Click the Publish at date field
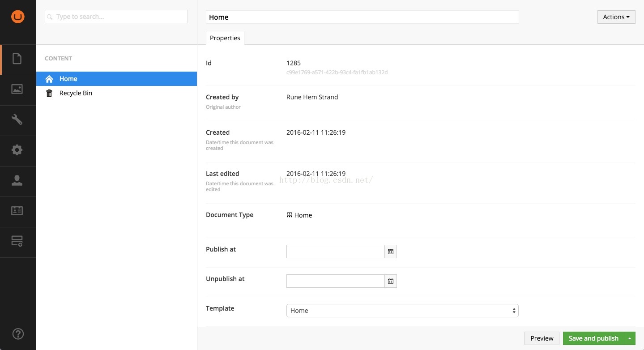Image resolution: width=644 pixels, height=350 pixels. pyautogui.click(x=336, y=252)
